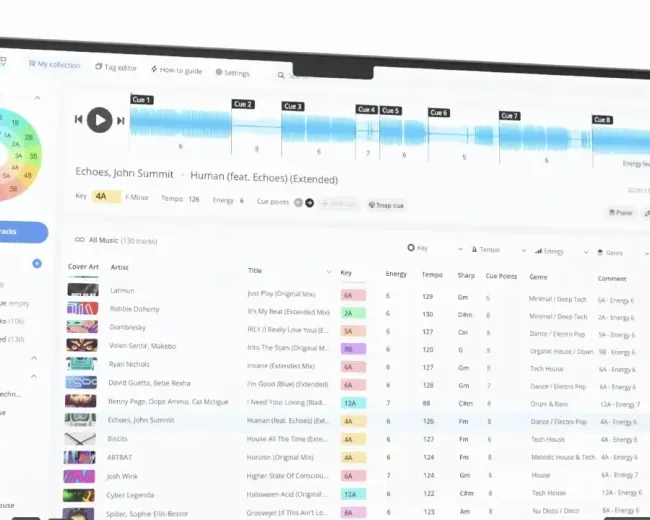Skip to the previous track
This screenshot has height=520, width=650.
[x=78, y=120]
